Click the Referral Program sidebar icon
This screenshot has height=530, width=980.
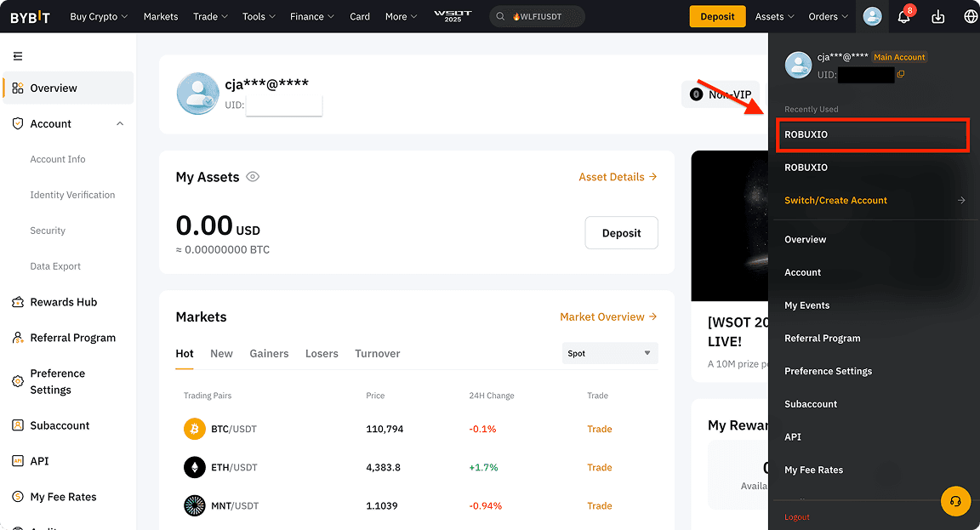(18, 337)
